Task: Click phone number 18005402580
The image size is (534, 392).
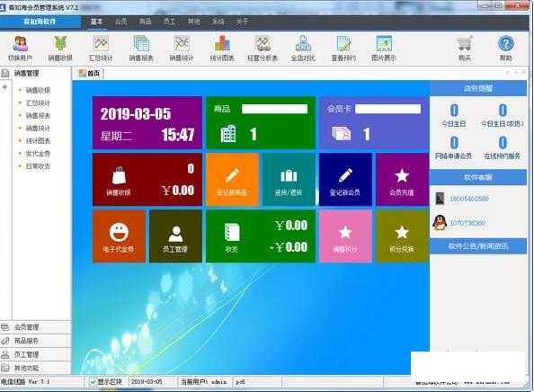Action: point(469,199)
